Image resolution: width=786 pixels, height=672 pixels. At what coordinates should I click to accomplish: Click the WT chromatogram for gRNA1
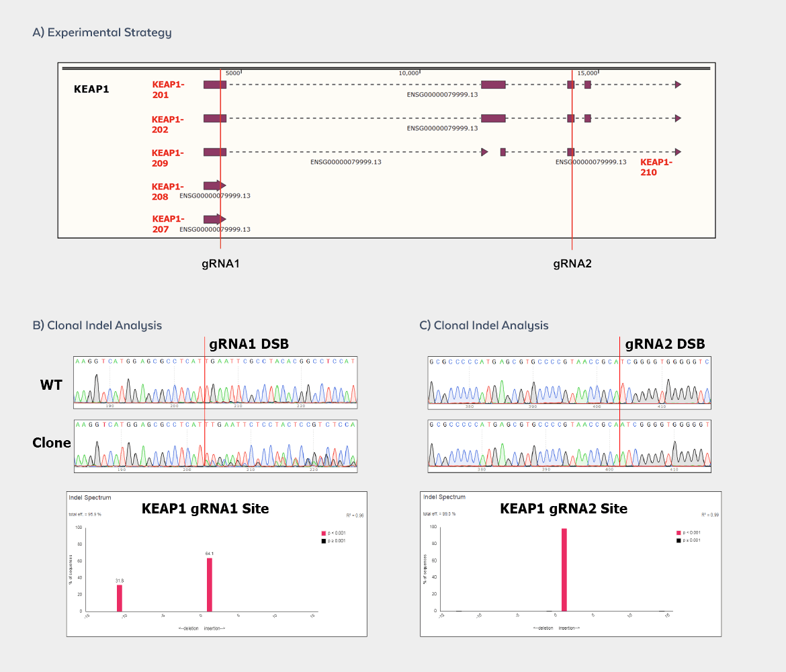click(x=215, y=382)
